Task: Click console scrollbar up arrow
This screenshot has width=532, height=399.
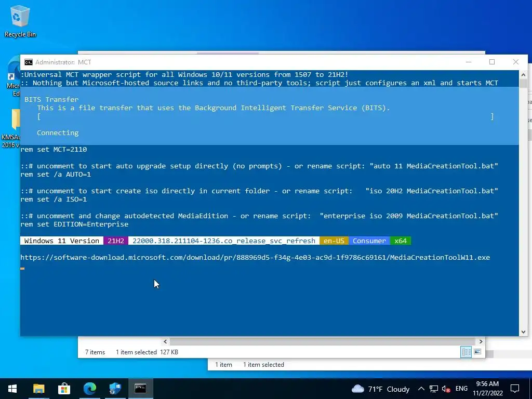Action: (x=523, y=75)
